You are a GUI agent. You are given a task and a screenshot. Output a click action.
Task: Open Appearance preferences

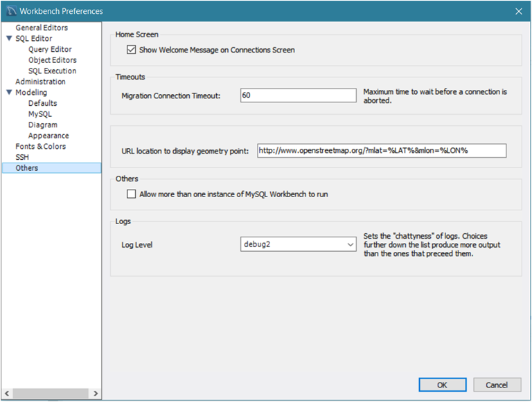click(48, 136)
